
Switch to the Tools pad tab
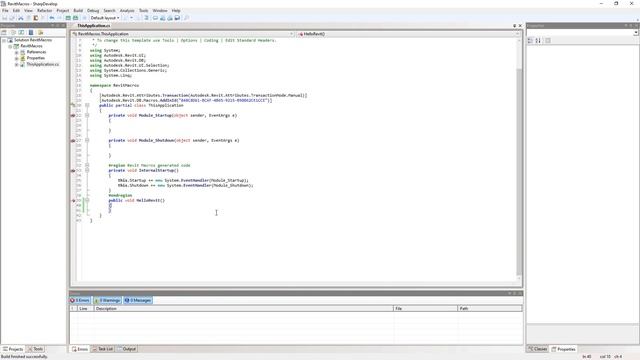tap(35, 349)
